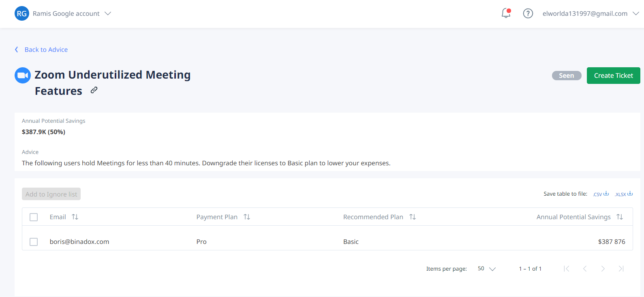Click the Basic recommended plan cell

351,241
